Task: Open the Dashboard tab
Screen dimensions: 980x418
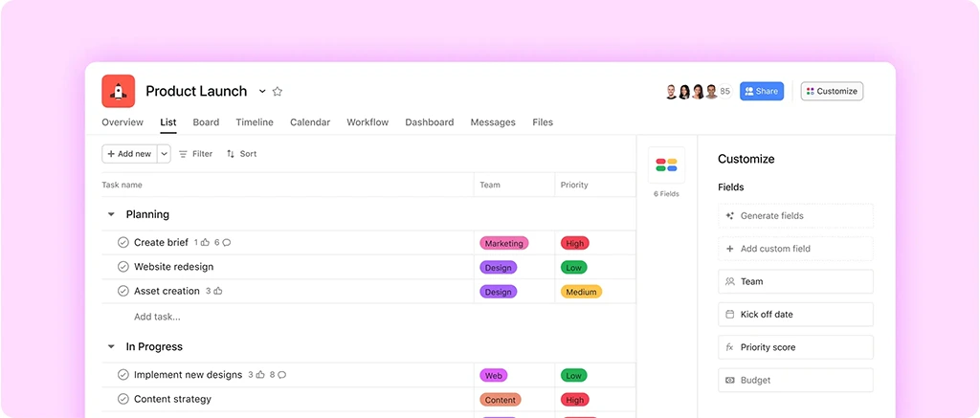Action: tap(429, 122)
